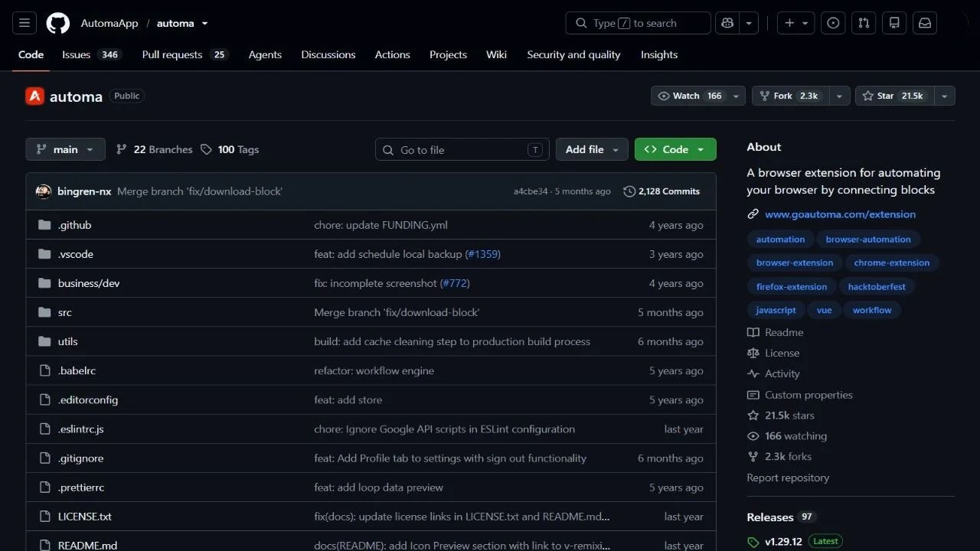Open the Add file dropdown
Screen dimensions: 980x551
[592, 149]
